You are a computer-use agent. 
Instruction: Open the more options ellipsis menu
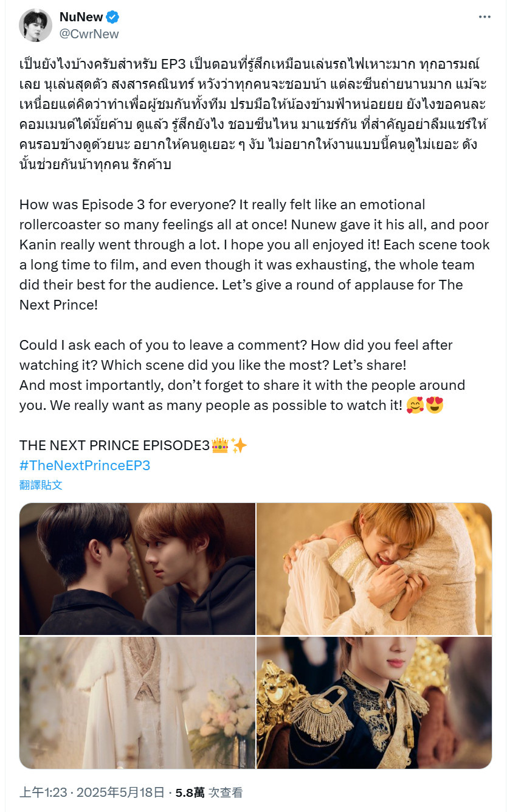coord(484,16)
